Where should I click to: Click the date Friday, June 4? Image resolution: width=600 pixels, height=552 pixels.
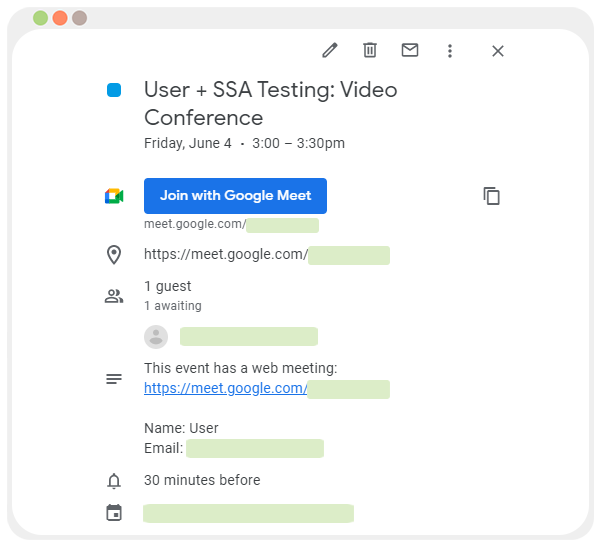click(188, 143)
